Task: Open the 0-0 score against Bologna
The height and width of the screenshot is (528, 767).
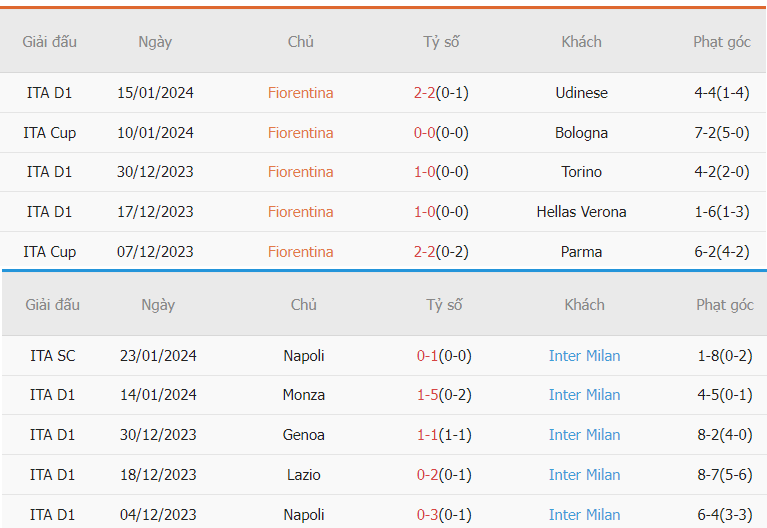Action: point(424,133)
